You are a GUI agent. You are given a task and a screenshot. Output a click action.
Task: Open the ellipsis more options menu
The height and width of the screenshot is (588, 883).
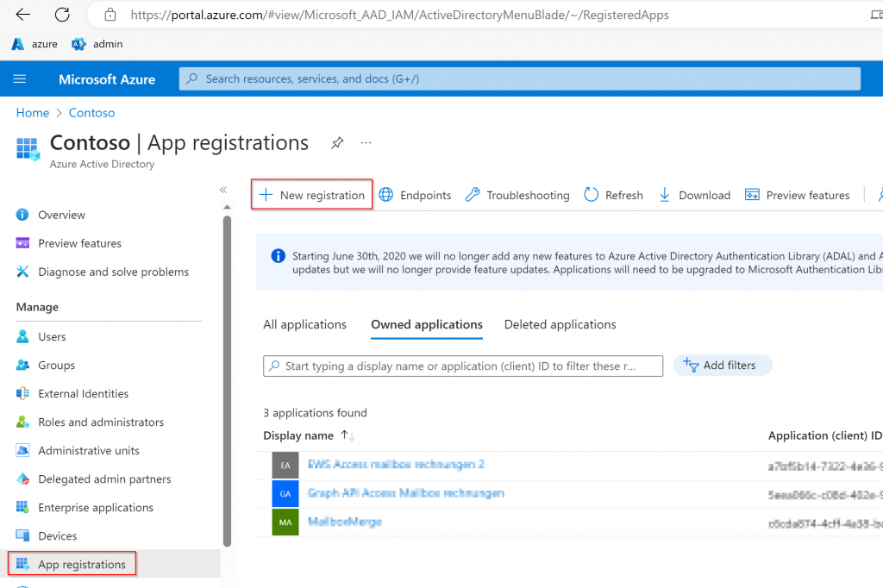366,143
